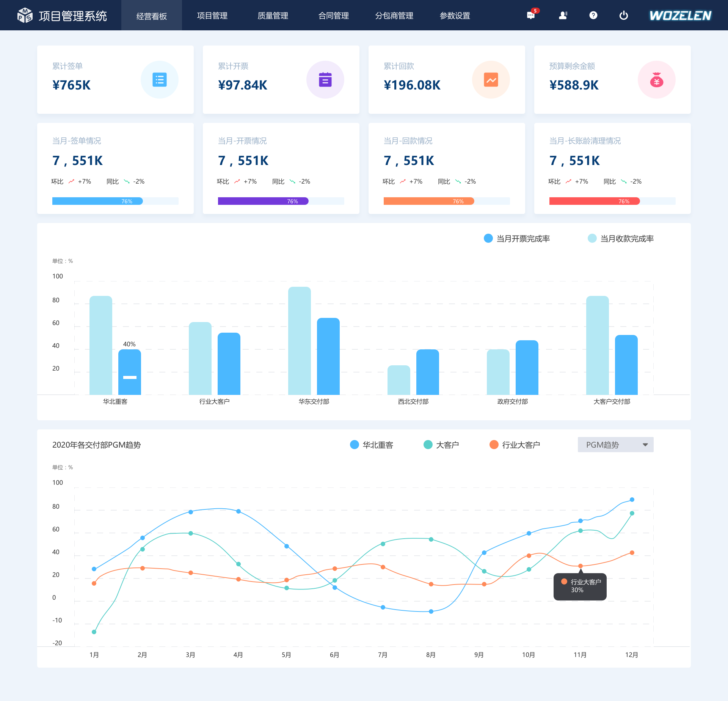Click the 大客户交付部 light blue bar
The width and height of the screenshot is (728, 701).
(x=598, y=345)
